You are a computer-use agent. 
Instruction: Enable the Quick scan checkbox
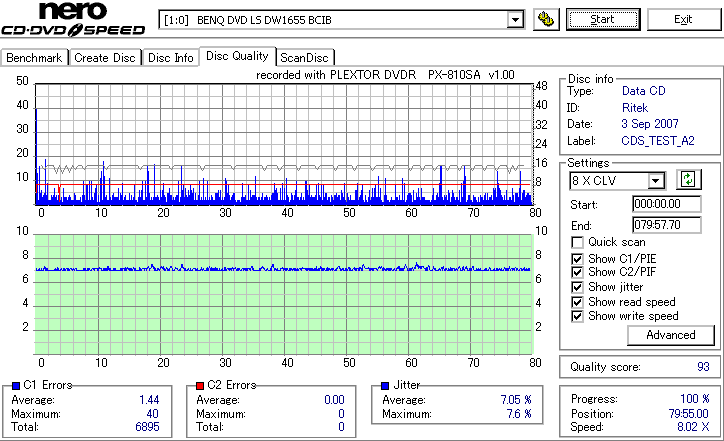point(577,242)
